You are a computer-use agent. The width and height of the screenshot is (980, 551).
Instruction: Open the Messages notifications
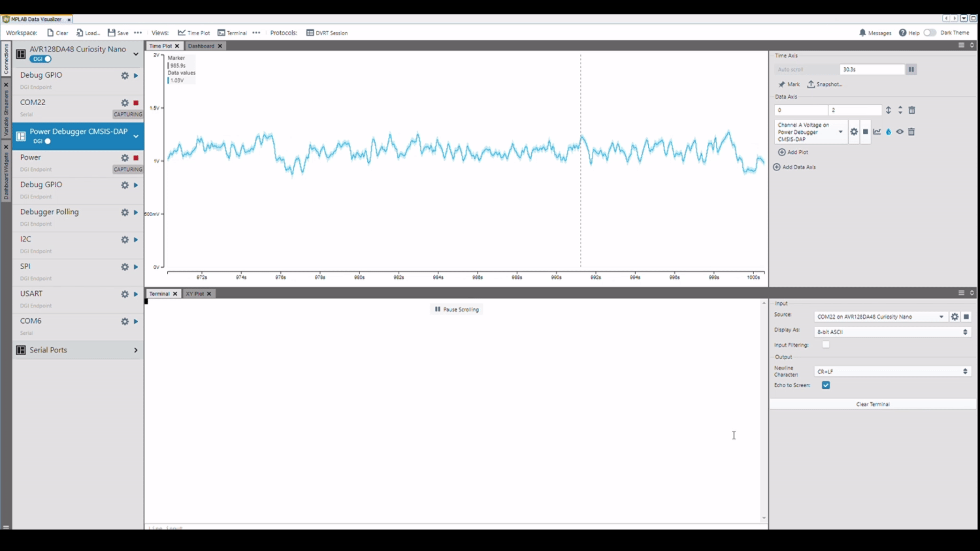875,33
